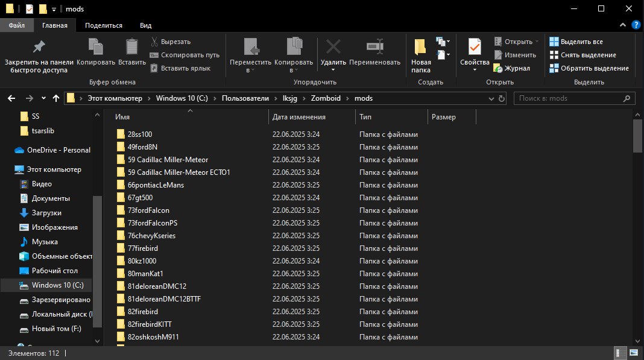Pin folder to Quick access panel
The height and width of the screenshot is (360, 644).
point(39,57)
